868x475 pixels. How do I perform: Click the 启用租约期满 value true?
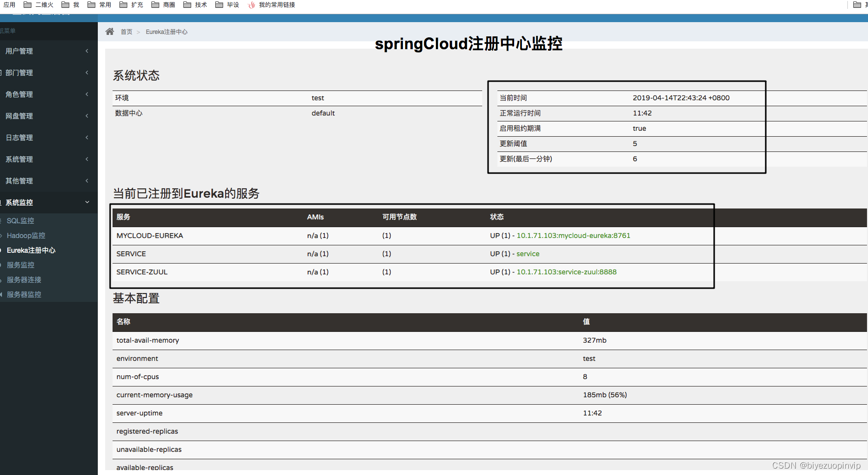(639, 128)
